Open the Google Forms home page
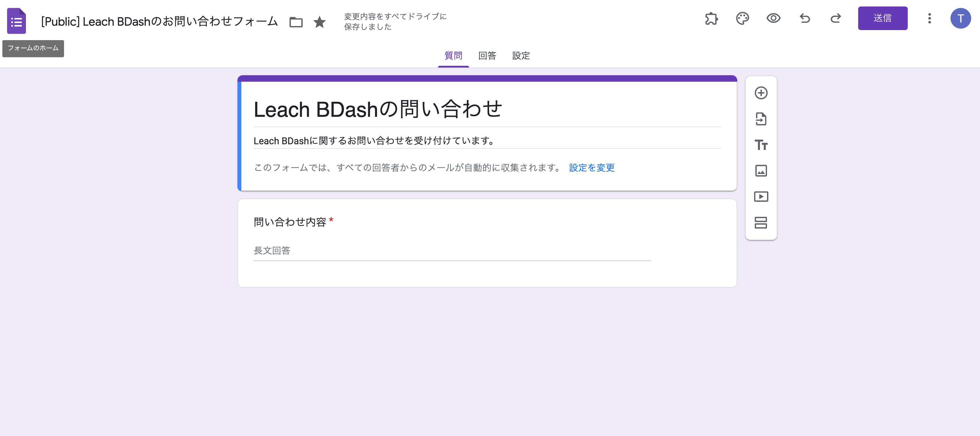This screenshot has width=980, height=436. click(x=16, y=21)
